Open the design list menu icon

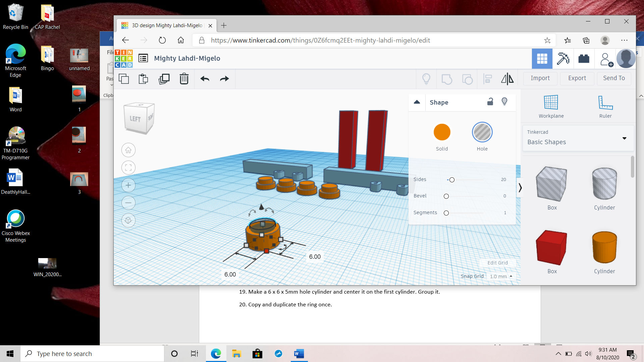143,58
